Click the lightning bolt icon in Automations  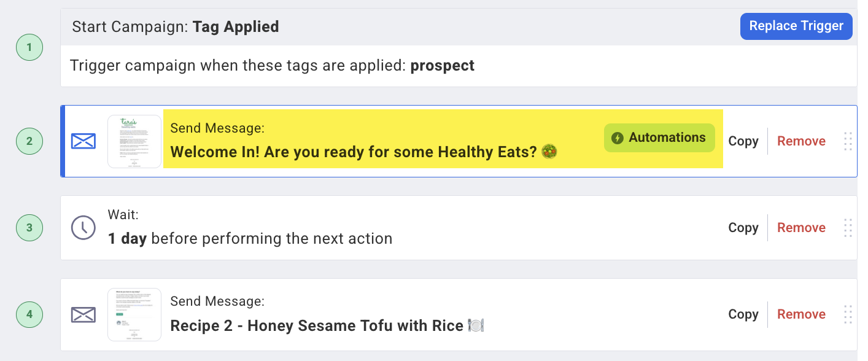point(618,138)
